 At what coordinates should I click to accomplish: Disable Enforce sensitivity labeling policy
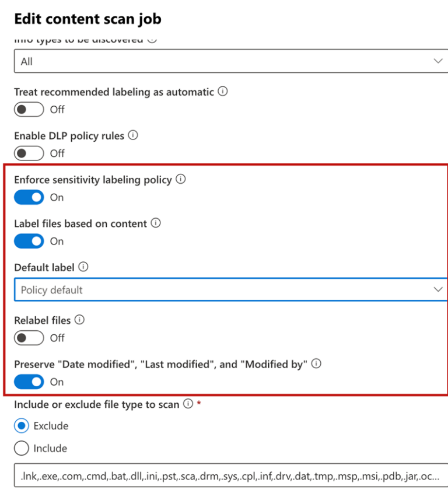[28, 197]
